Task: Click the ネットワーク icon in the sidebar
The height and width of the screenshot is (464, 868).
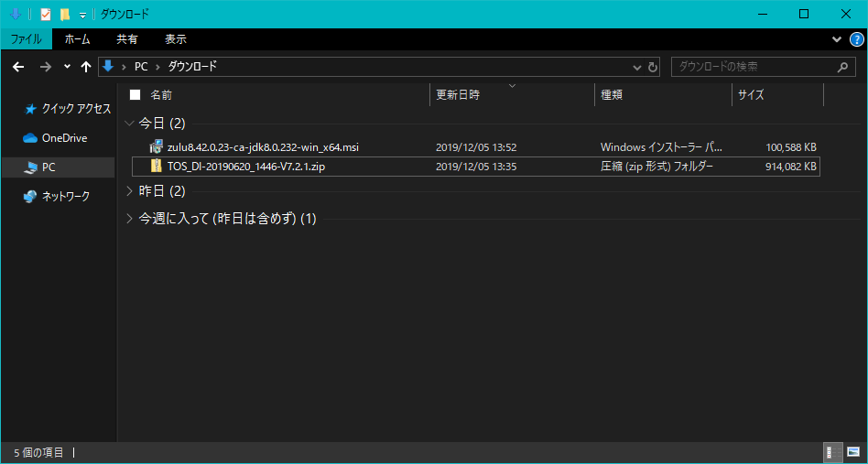Action: pyautogui.click(x=30, y=197)
